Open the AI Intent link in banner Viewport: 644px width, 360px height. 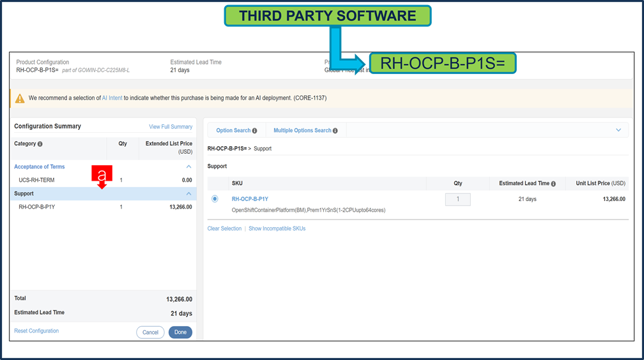tap(112, 98)
